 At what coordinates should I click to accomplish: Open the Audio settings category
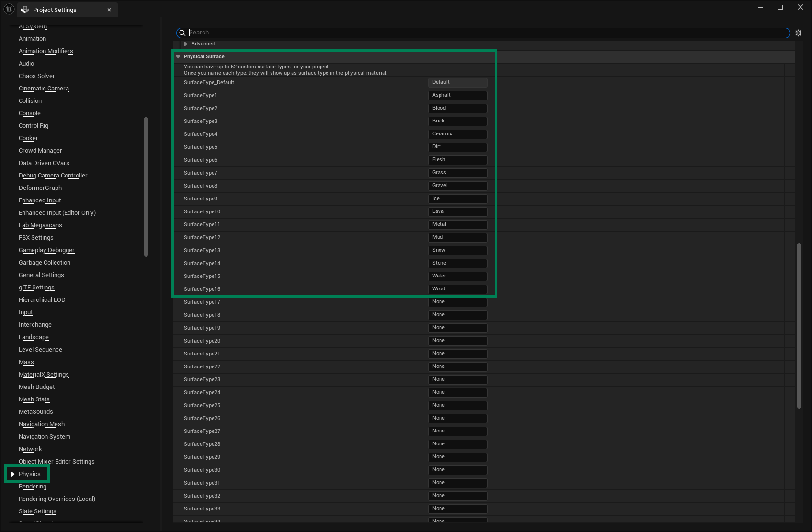click(x=26, y=64)
